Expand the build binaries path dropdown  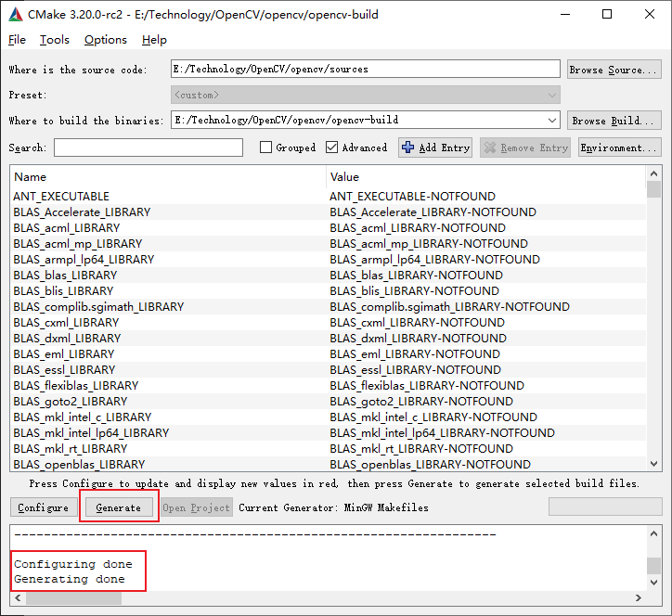pos(552,121)
